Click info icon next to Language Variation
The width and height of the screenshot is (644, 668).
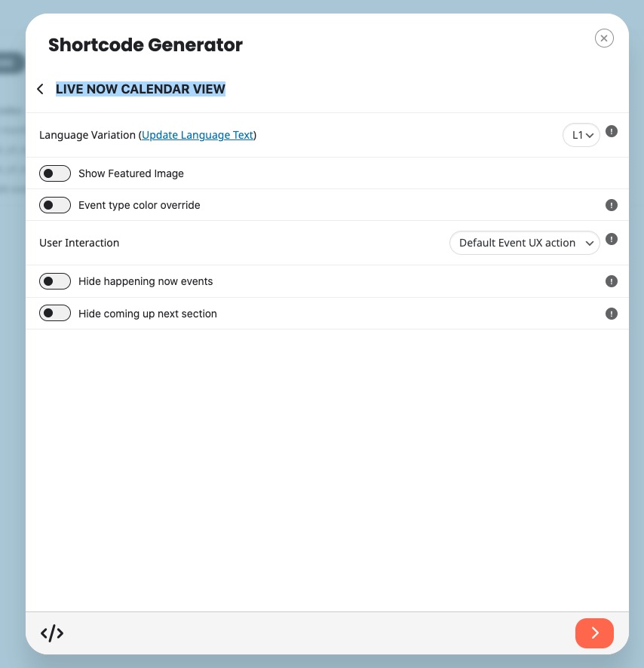point(611,131)
